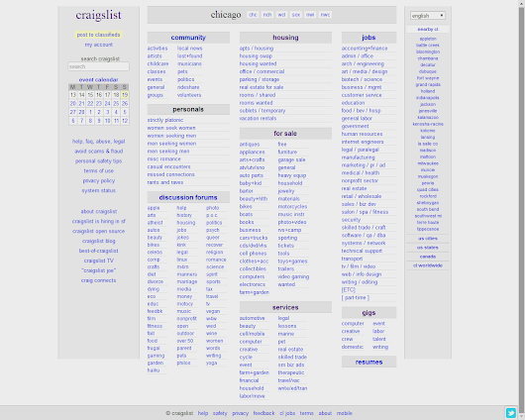
Task: Browse antiques for sale
Action: (250, 145)
